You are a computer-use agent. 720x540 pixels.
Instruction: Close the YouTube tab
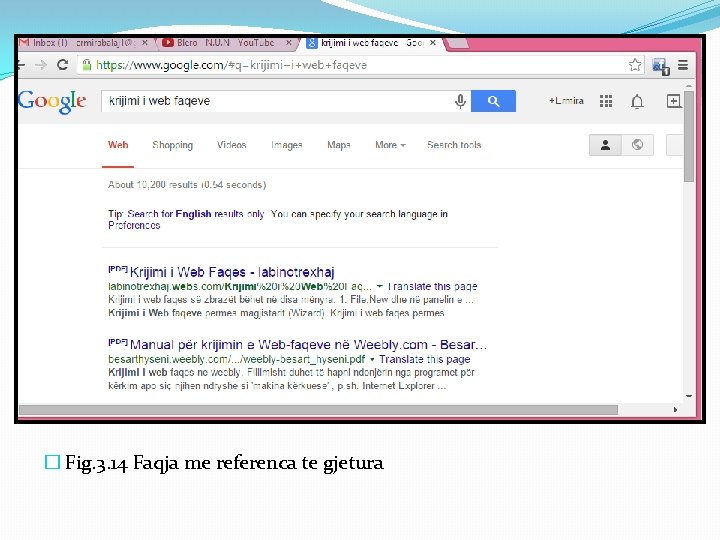(x=288, y=43)
